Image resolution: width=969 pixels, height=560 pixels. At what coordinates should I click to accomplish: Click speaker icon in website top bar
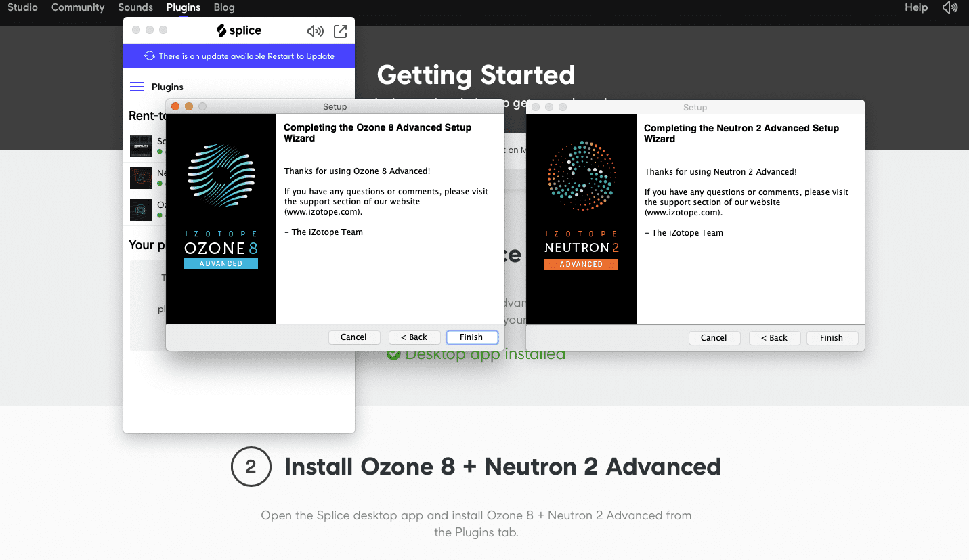pos(950,7)
